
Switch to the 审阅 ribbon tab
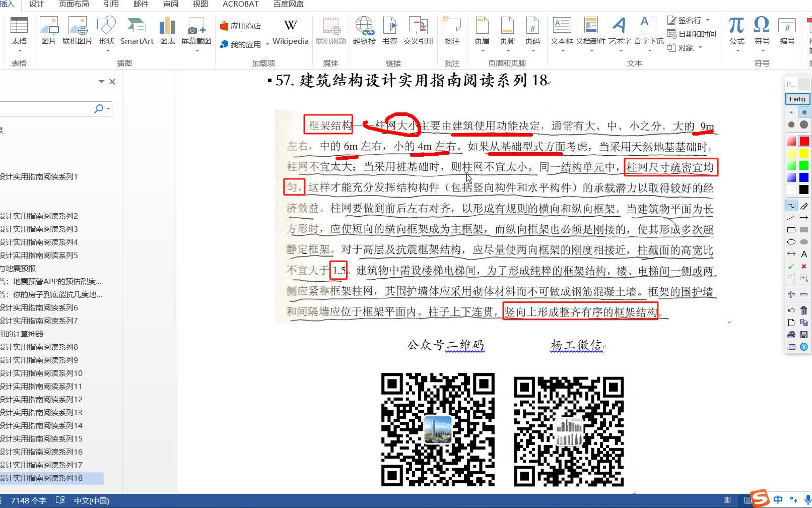[170, 5]
